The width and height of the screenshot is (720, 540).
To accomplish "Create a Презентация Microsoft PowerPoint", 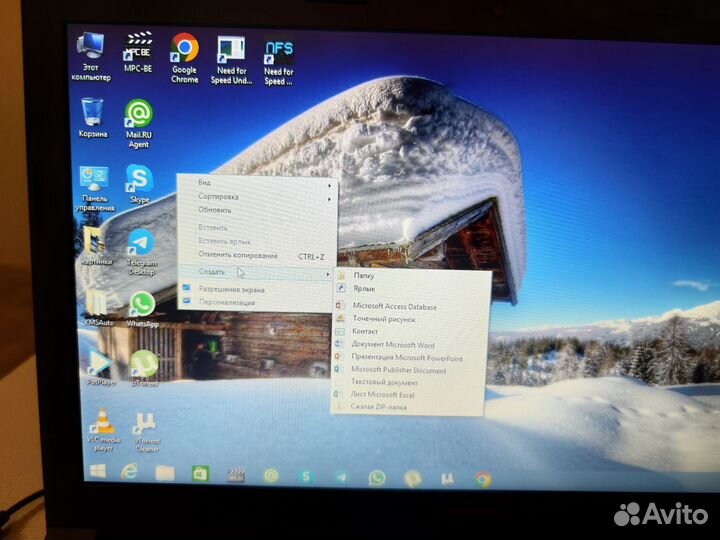I will (x=410, y=357).
